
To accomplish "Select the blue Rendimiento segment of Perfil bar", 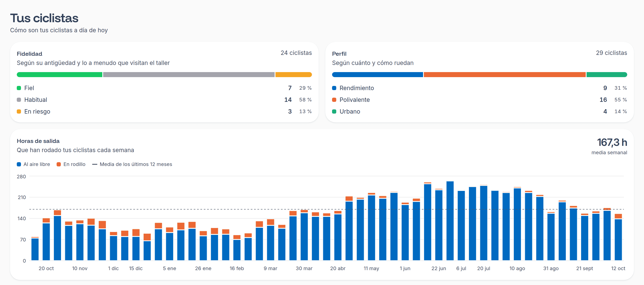I will pos(378,75).
